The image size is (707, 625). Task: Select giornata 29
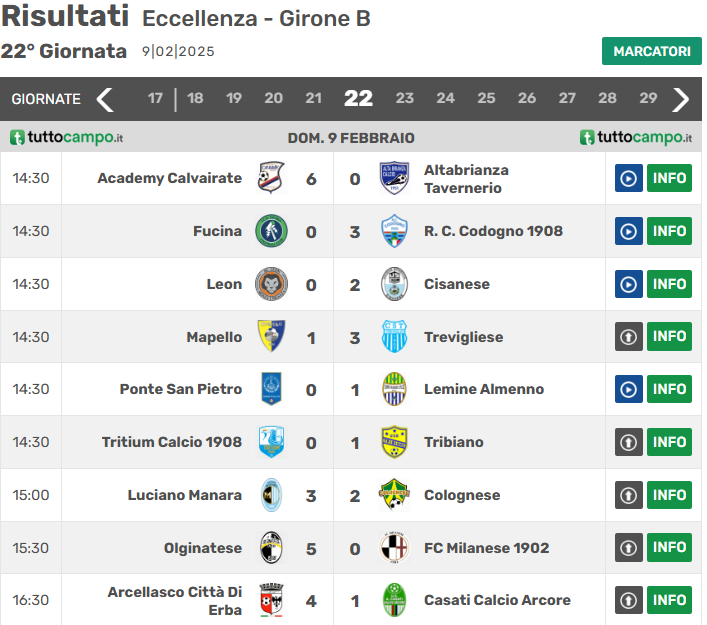point(648,99)
